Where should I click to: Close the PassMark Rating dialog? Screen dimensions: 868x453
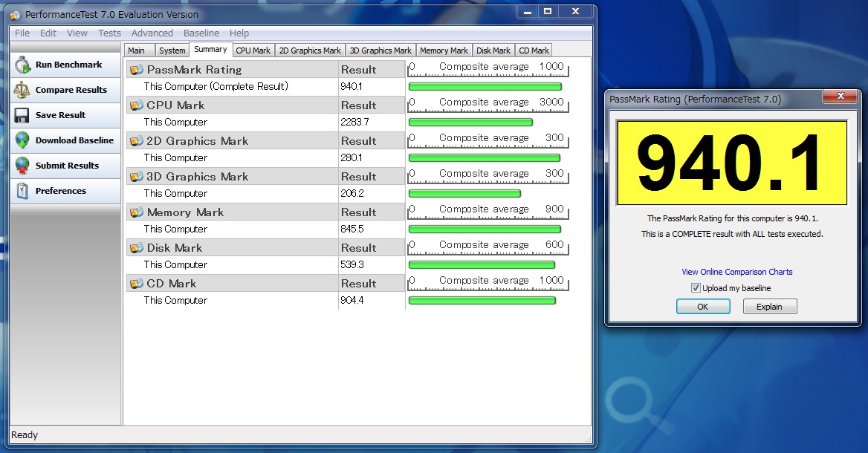coord(841,97)
